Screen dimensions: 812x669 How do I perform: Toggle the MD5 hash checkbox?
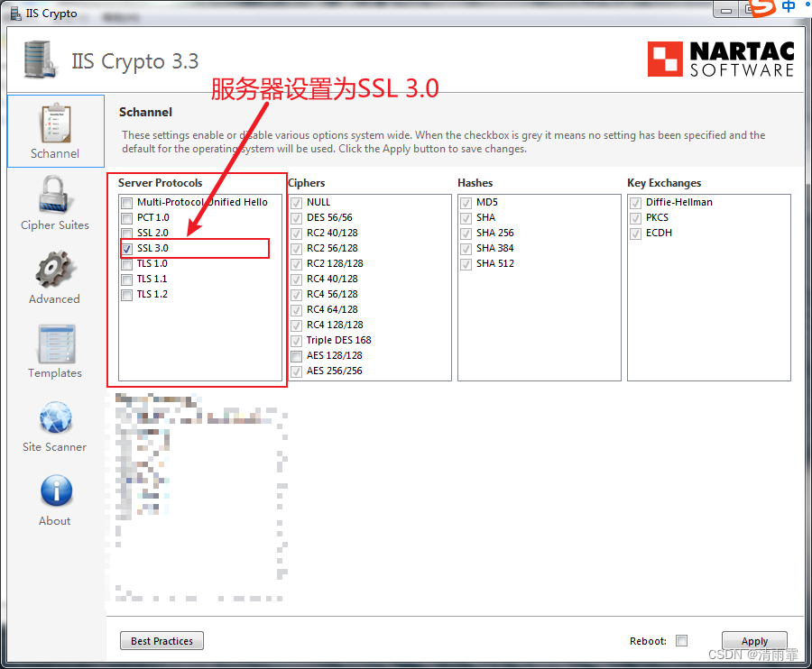click(466, 202)
